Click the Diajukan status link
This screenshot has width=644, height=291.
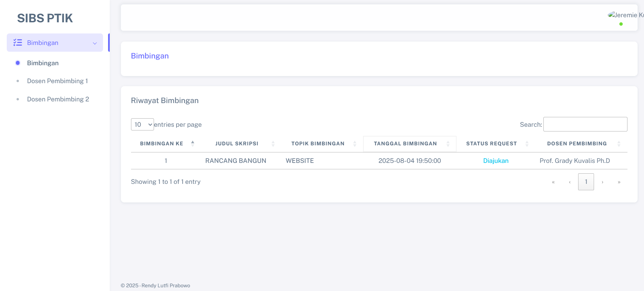496,161
